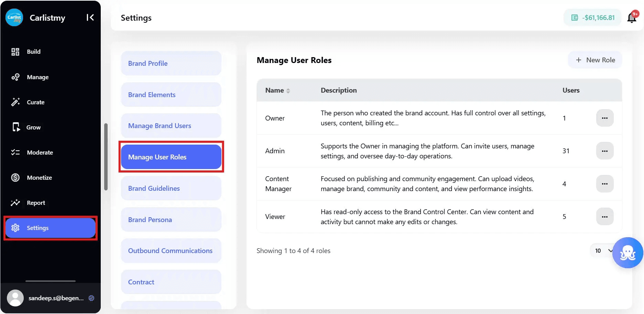Click the Moderate checklist icon
The image size is (644, 314).
pyautogui.click(x=15, y=152)
